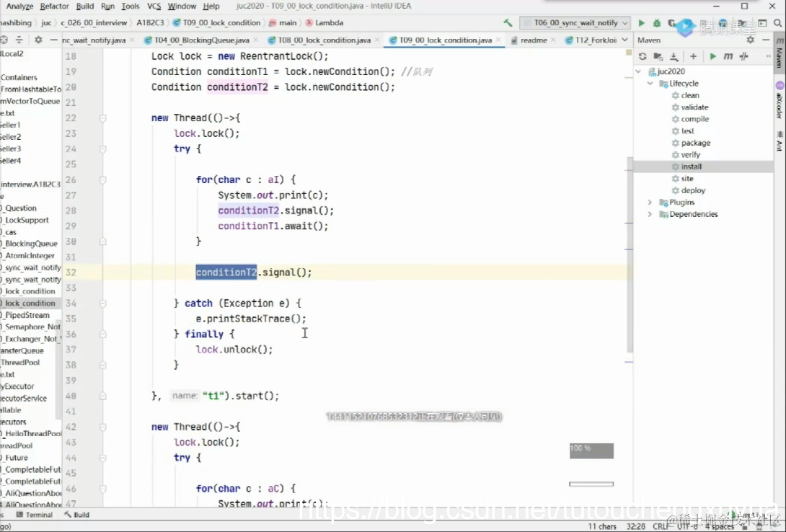This screenshot has height=532, width=786.
Task: Toggle Maven Skip Tests mode
Action: click(744, 57)
